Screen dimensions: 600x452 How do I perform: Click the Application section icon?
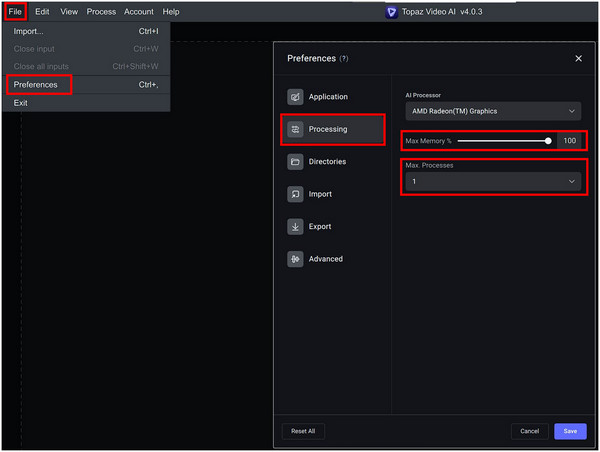(295, 97)
